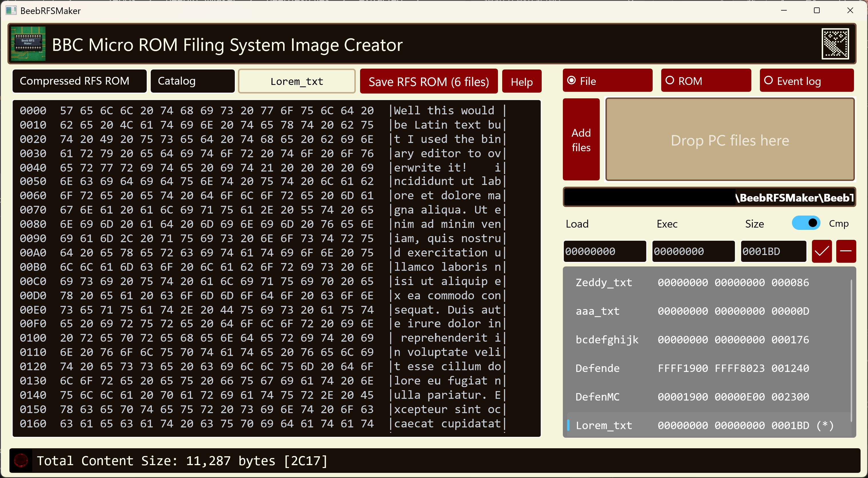The image size is (868, 478).
Task: Click the app icon in title bar
Action: pyautogui.click(x=11, y=11)
